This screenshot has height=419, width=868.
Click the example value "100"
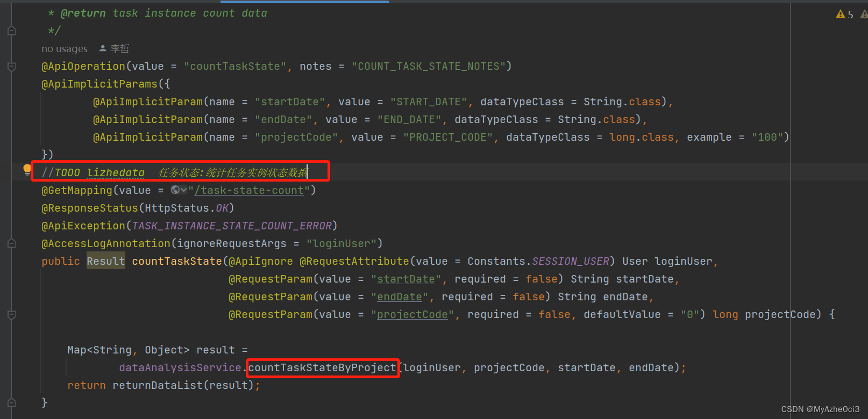[x=767, y=137]
